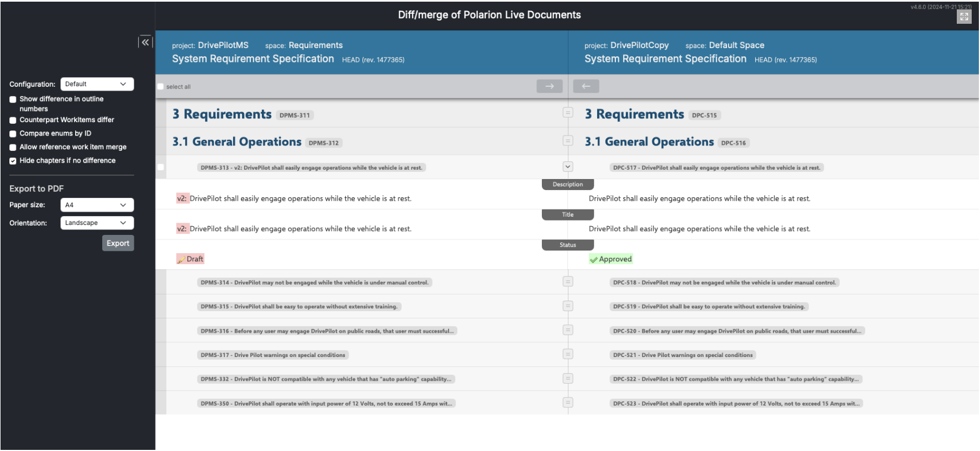Screen dimensions: 980x451
Task: Click the DrivePilotCopy project name
Action: tap(639, 45)
